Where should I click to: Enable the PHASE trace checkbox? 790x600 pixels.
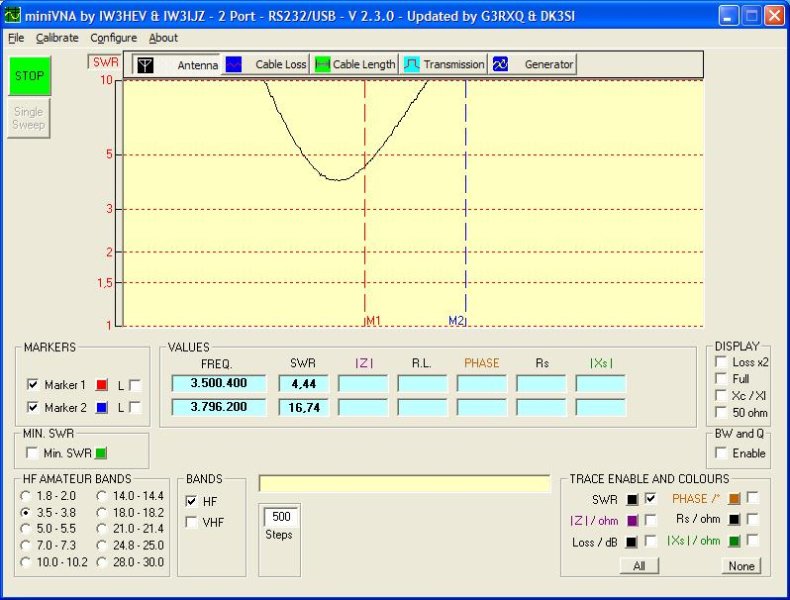click(753, 498)
